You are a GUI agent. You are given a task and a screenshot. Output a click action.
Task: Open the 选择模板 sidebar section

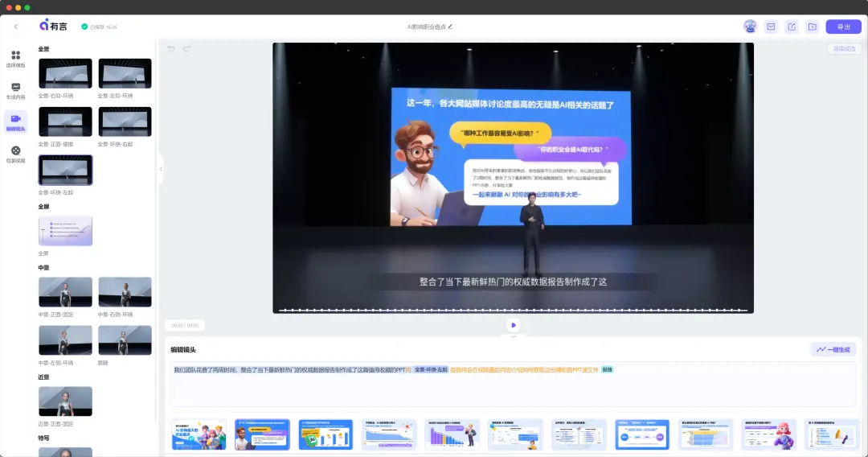(x=15, y=59)
